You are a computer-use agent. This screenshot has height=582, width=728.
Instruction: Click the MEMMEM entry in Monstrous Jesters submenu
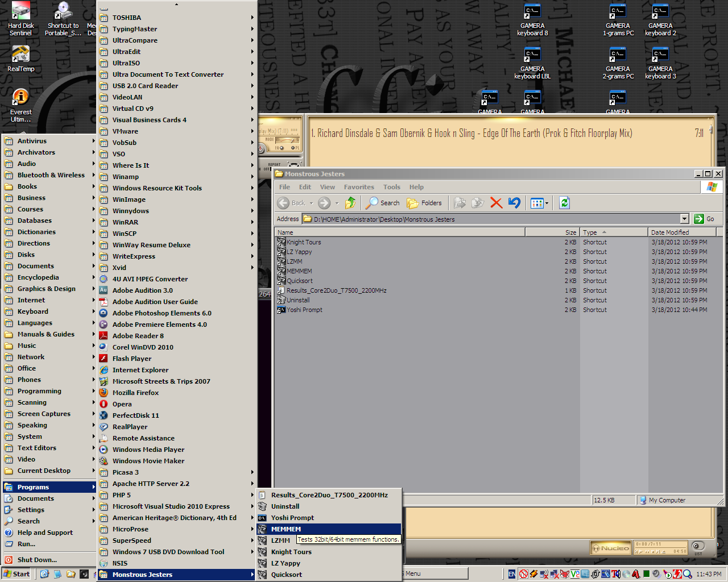pyautogui.click(x=329, y=529)
